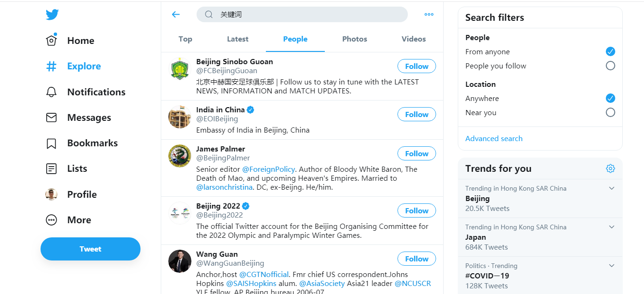The width and height of the screenshot is (644, 294).
Task: Expand options for #COVID-19 trend
Action: tap(611, 266)
